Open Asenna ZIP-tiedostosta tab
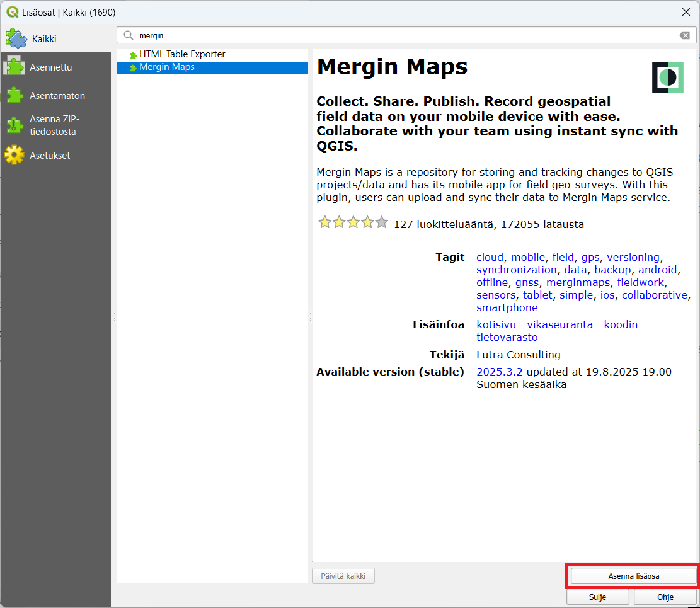The image size is (700, 608). tap(56, 125)
